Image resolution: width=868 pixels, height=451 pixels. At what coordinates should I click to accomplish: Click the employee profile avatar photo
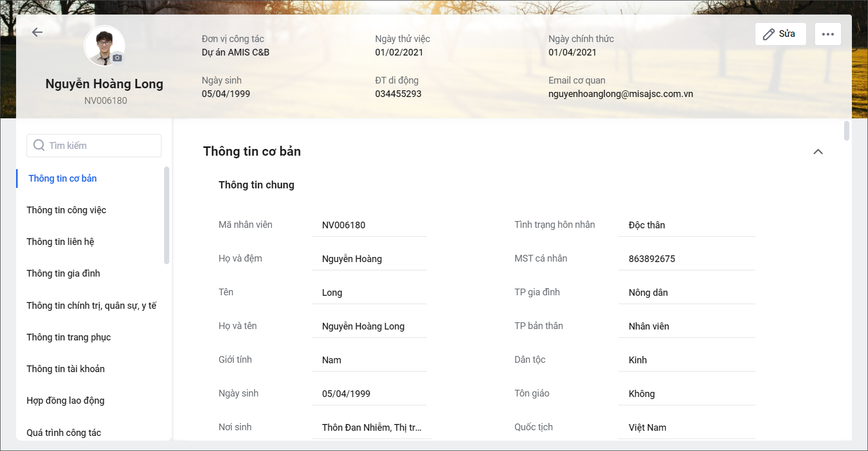coord(104,46)
